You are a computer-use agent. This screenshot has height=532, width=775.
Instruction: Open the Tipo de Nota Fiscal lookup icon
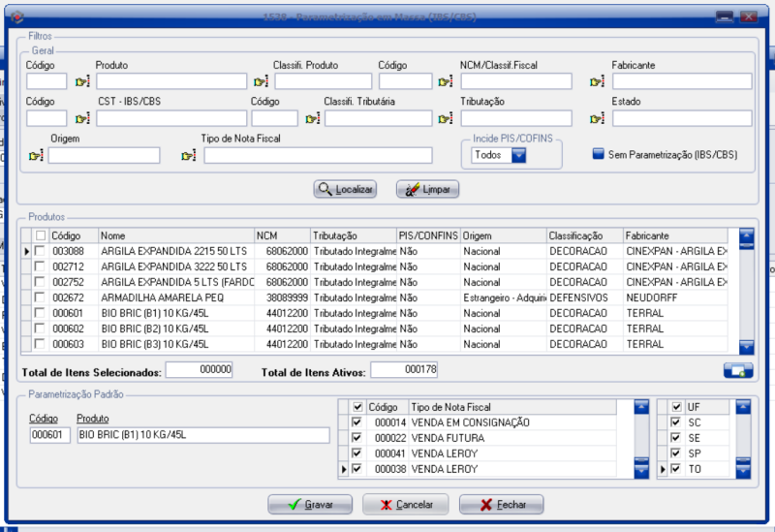[x=189, y=156]
